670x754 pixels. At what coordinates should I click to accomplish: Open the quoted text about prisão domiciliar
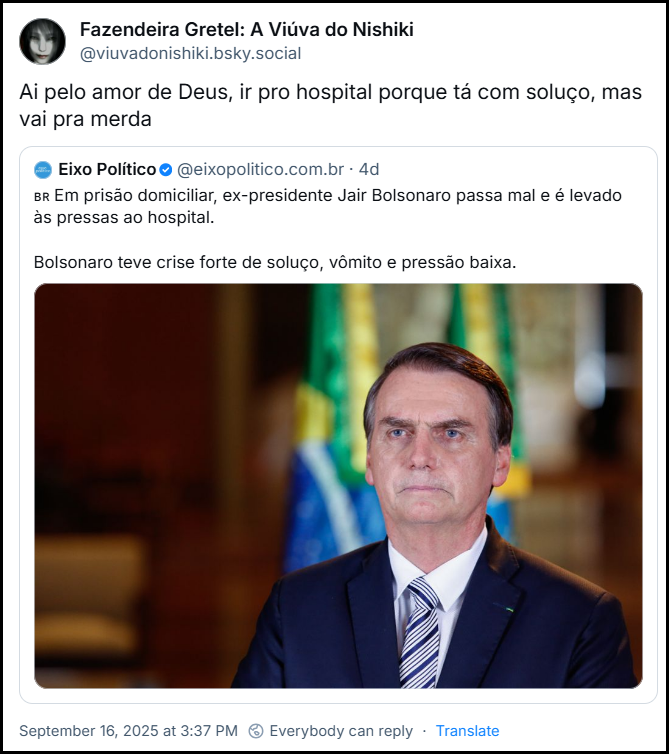(x=328, y=206)
